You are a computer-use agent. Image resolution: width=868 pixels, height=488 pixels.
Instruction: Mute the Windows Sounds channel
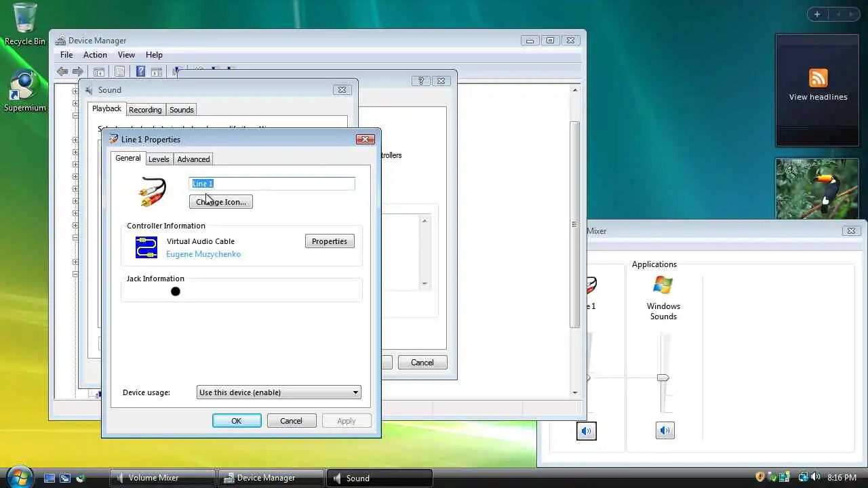[665, 430]
